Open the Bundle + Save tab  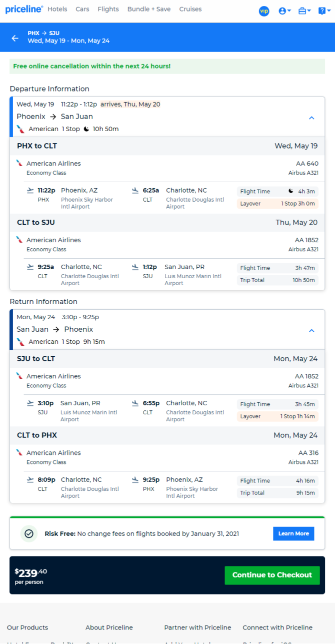[149, 9]
